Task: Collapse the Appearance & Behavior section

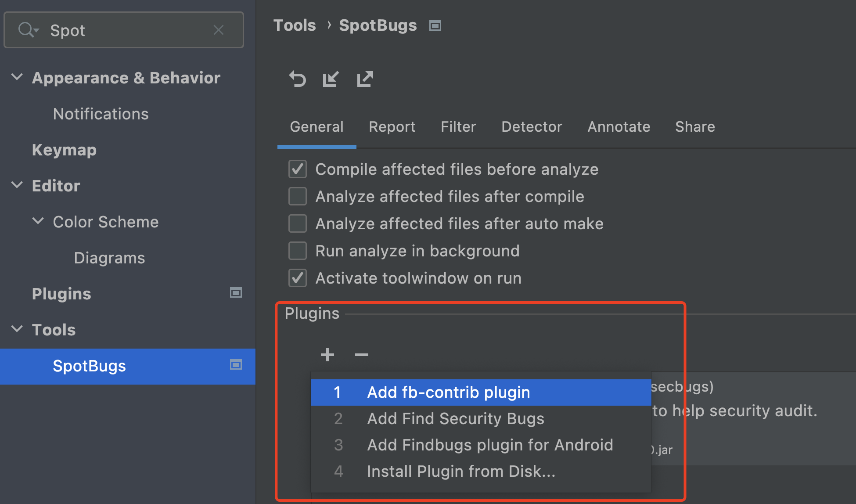Action: (17, 77)
